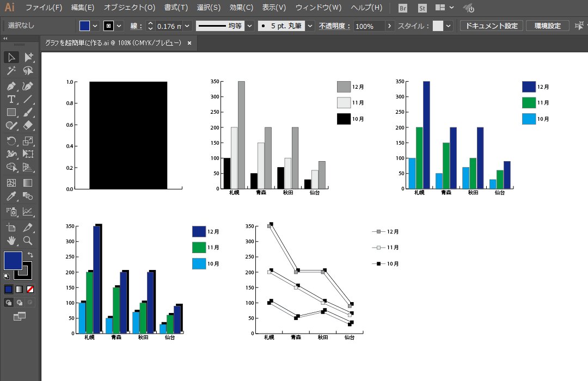Collapse the tools panel with double arrows
The image size is (588, 381).
coord(5,38)
